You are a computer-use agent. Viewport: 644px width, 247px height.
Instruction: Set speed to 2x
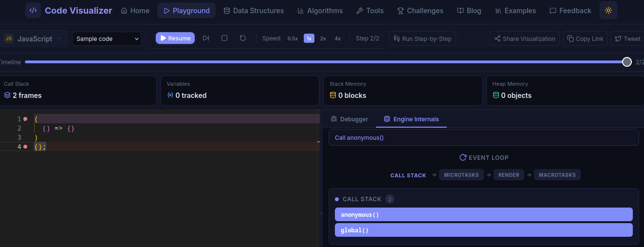tap(323, 38)
